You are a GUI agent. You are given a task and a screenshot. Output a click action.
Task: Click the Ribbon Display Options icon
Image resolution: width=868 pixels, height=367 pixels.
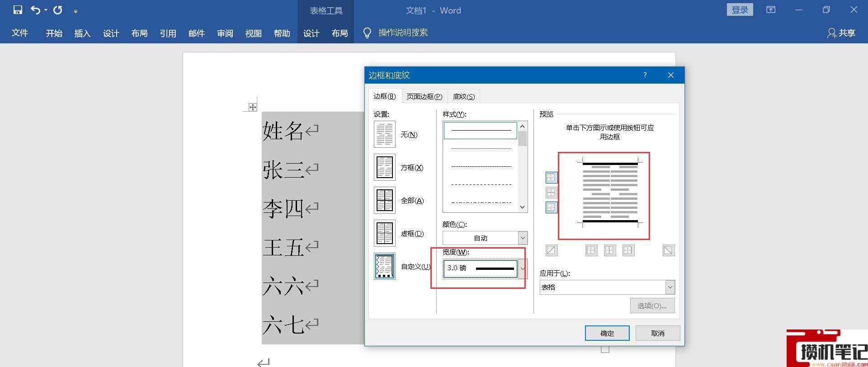tap(771, 10)
